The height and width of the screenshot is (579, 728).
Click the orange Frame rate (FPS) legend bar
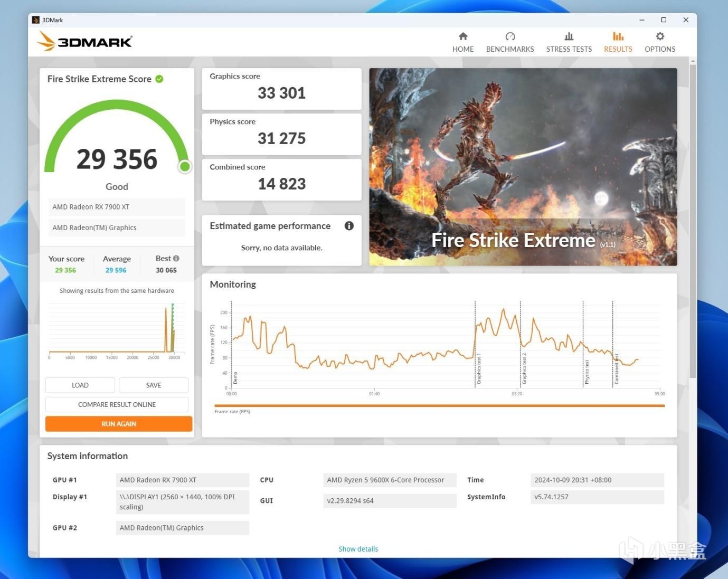pyautogui.click(x=439, y=406)
